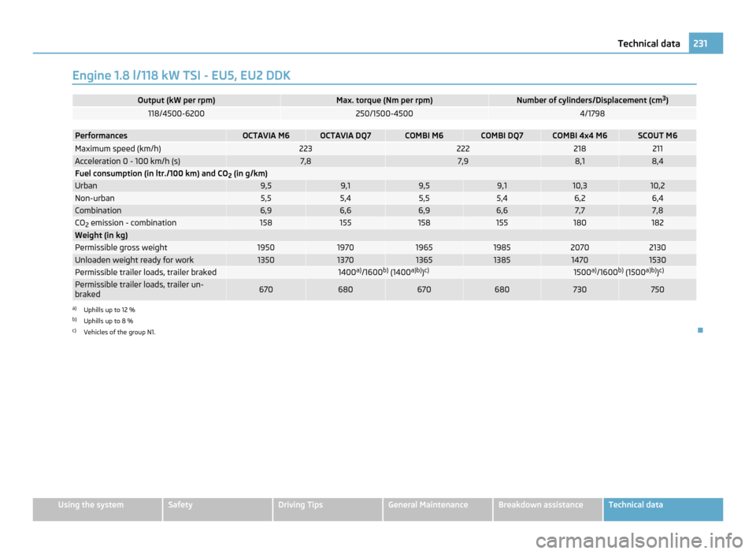Select the Number of cylinders/Displacement header
Screen dimensions: 756x554
click(592, 100)
